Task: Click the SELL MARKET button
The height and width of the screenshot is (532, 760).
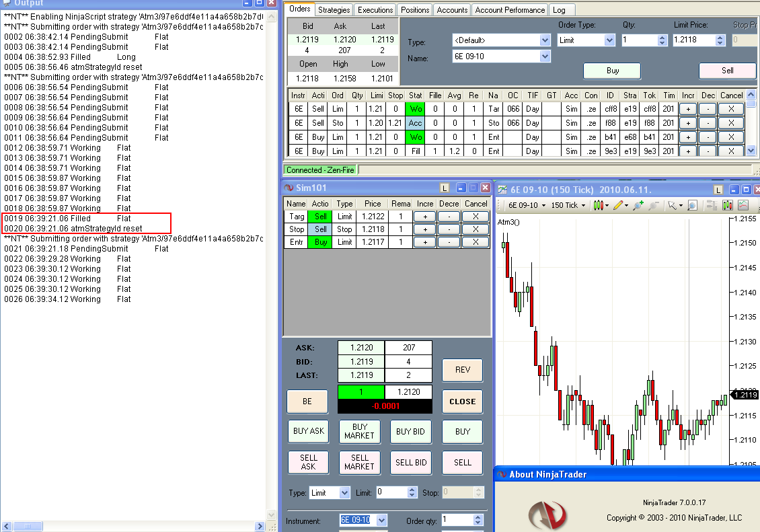Action: click(359, 462)
